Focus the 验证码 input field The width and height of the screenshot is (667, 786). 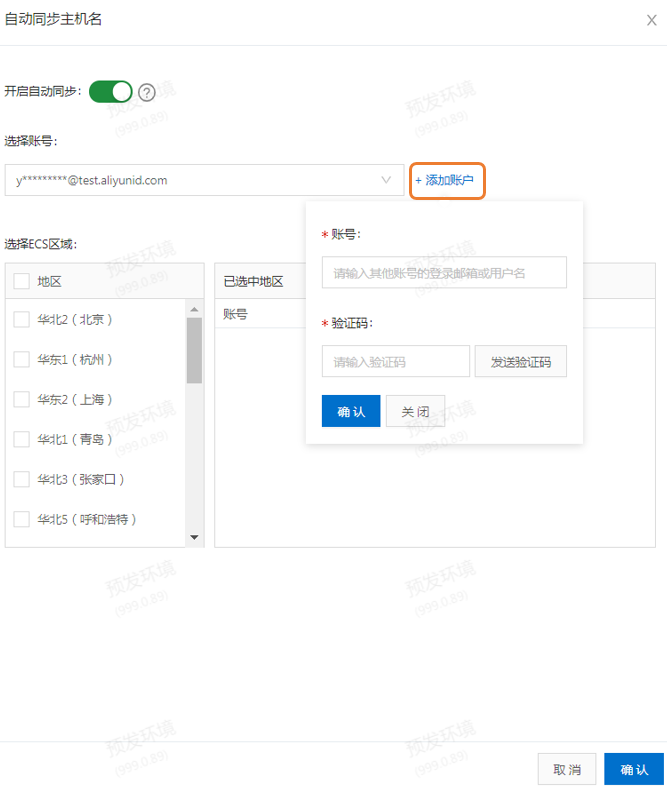pyautogui.click(x=395, y=361)
